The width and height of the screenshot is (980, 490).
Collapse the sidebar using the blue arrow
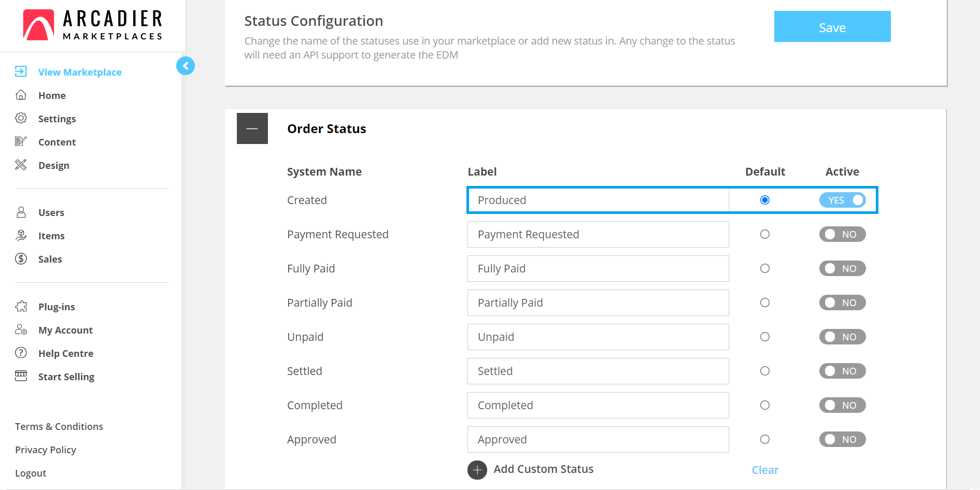pos(186,66)
